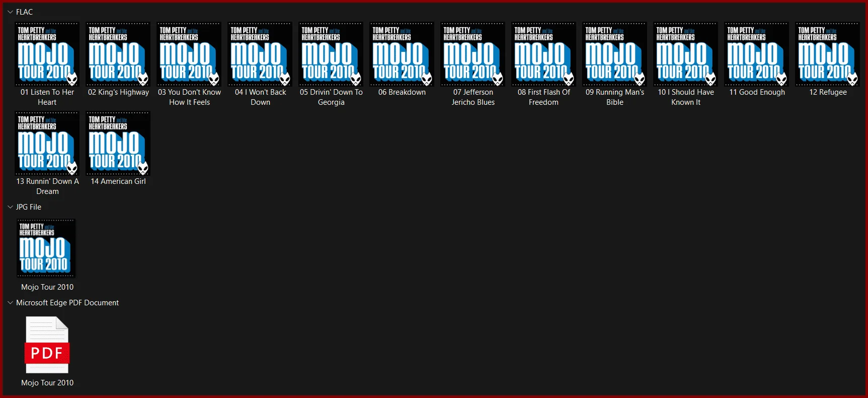The image size is (868, 398).
Task: Click the 13 Runnin' Down A Dream icon
Action: (x=47, y=143)
